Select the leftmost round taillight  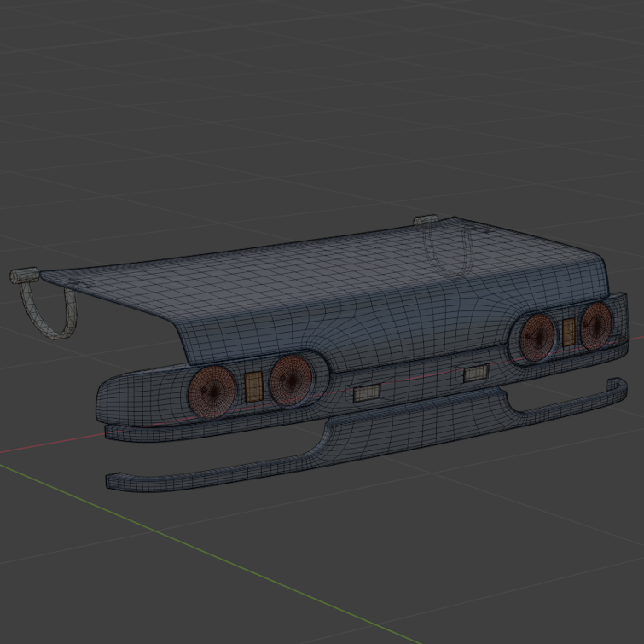[x=212, y=392]
